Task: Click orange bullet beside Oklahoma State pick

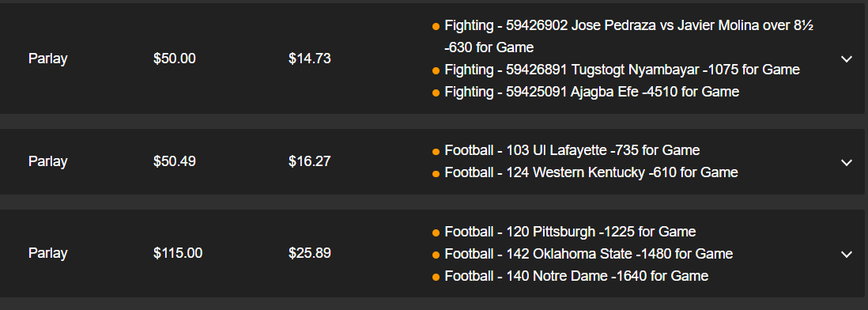Action: pos(436,255)
